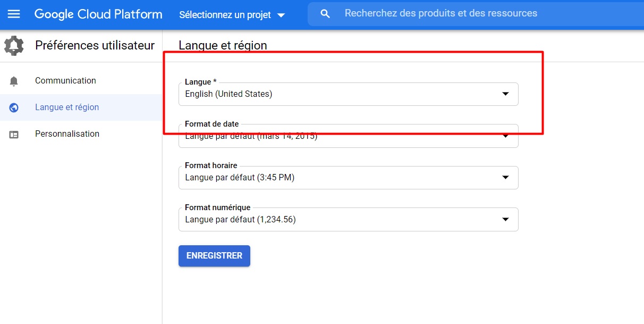Click the bell icon next to Communication

(14, 81)
